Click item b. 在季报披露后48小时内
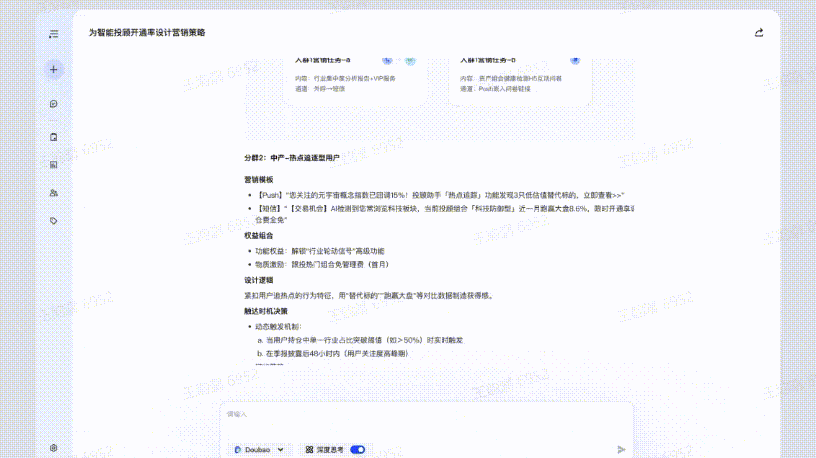816x458 pixels. point(333,353)
